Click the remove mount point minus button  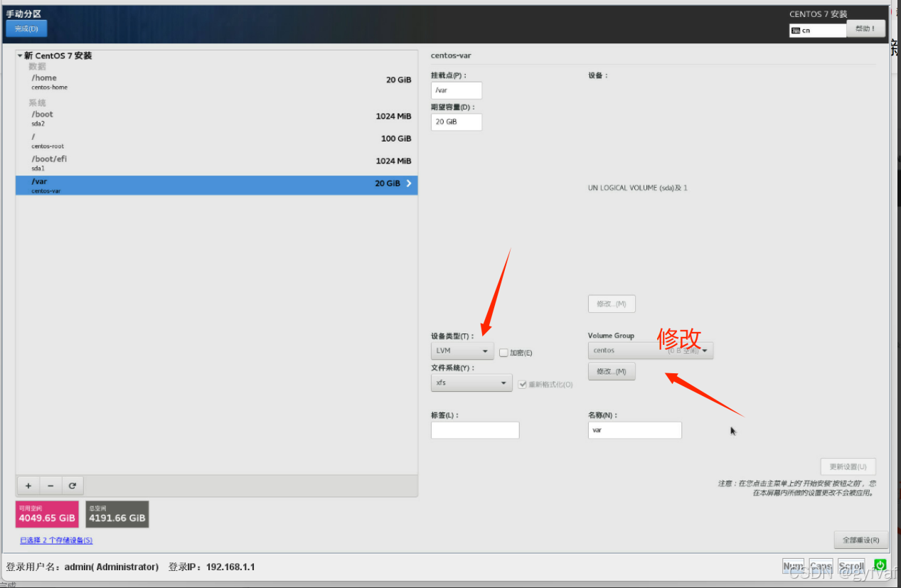click(50, 486)
